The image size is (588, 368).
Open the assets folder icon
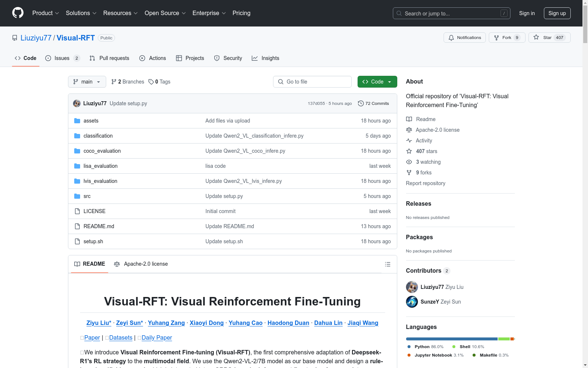[77, 121]
